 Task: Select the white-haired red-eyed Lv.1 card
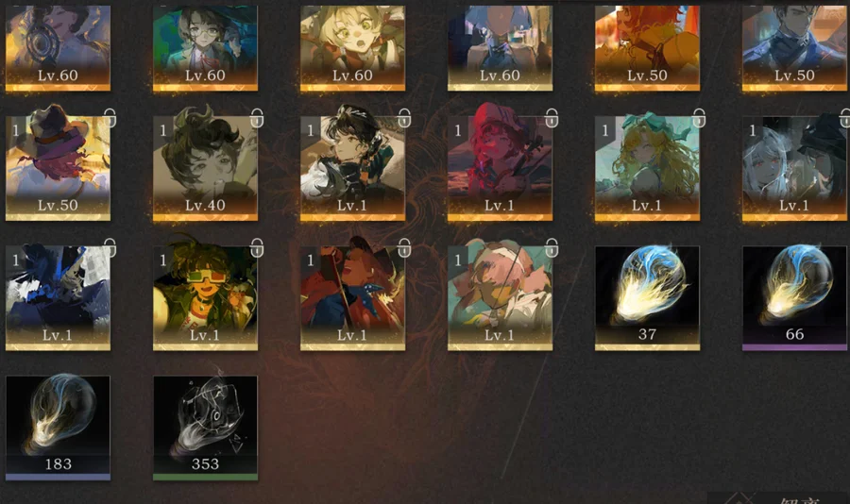794,169
